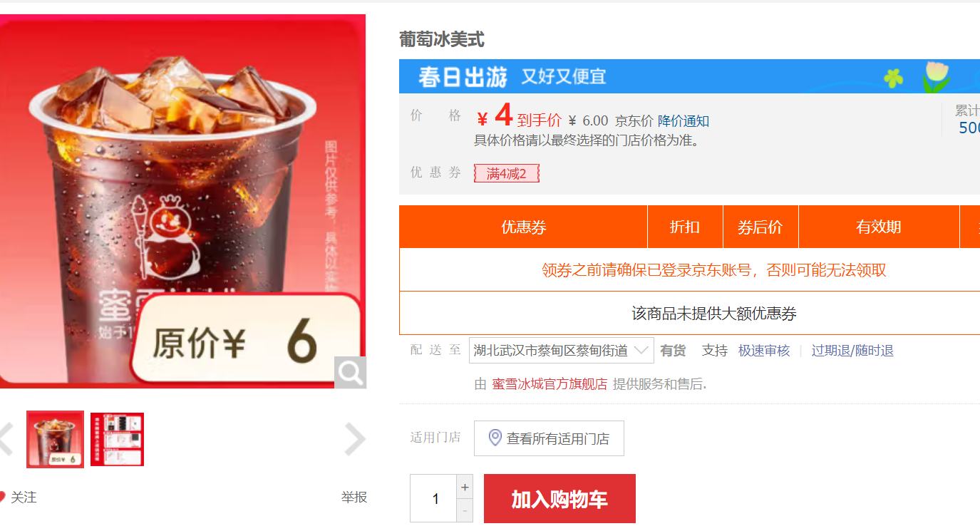This screenshot has height=531, width=980.
Task: Add item with 加入购物车 button
Action: coord(559,499)
